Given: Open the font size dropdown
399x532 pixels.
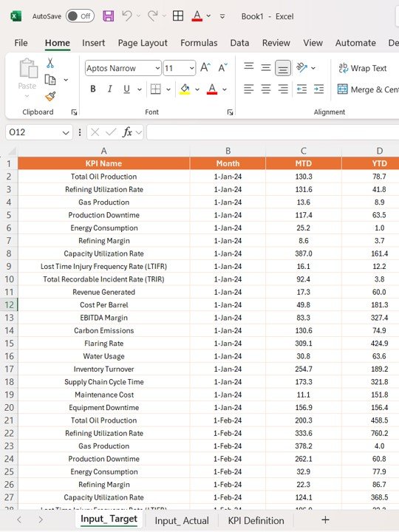Looking at the screenshot, I should point(191,68).
